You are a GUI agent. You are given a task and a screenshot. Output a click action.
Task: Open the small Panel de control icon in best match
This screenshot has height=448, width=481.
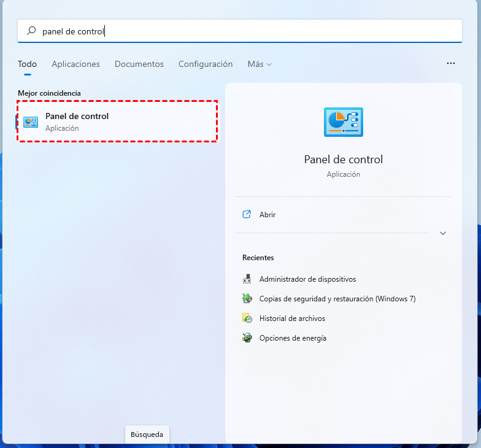31,122
